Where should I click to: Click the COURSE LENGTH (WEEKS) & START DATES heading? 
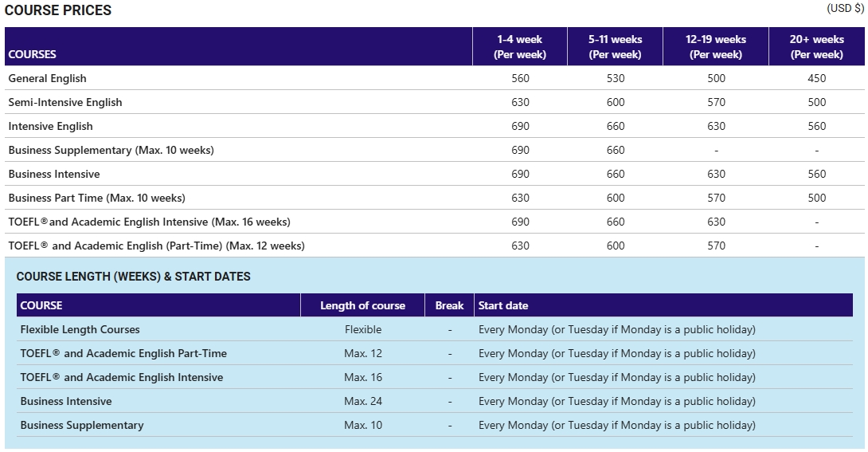coord(133,277)
